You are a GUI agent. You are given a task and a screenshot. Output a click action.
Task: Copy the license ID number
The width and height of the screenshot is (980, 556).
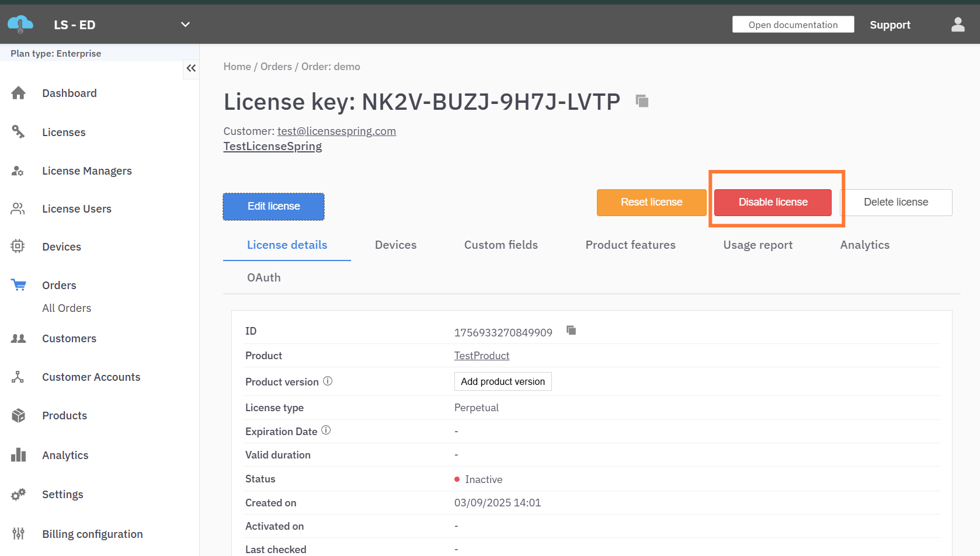coord(571,331)
